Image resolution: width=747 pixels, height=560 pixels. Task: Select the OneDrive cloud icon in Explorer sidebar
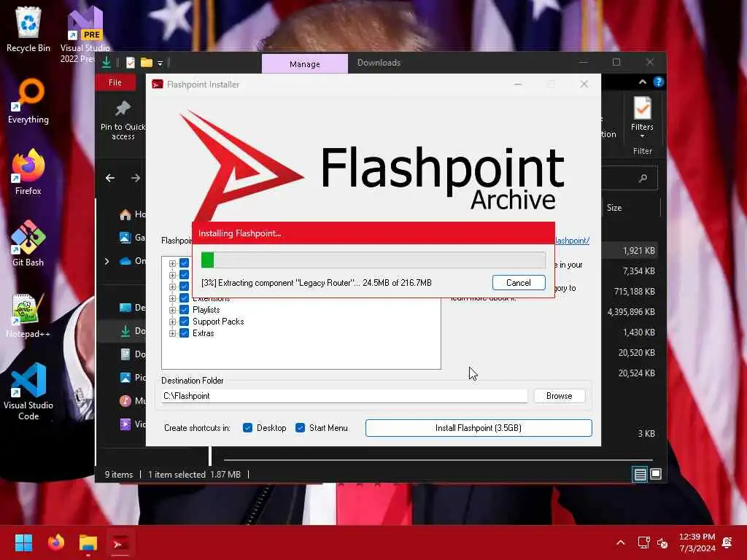click(x=125, y=261)
